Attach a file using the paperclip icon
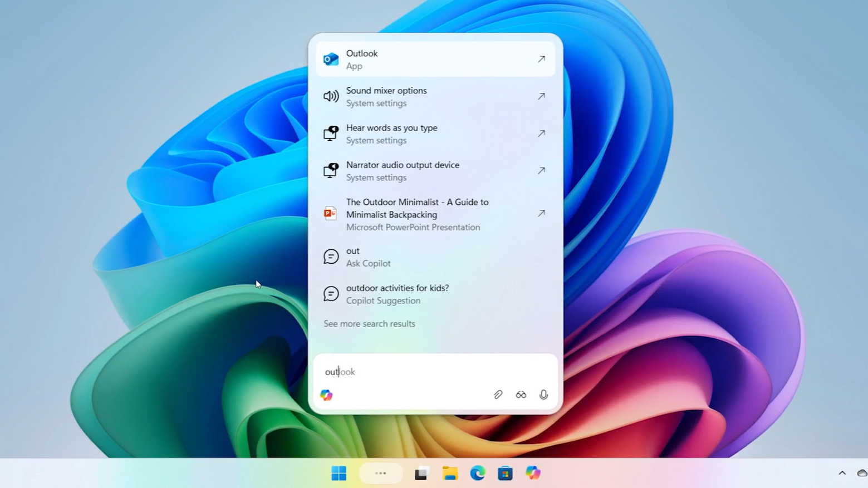This screenshot has height=488, width=868. 498,395
